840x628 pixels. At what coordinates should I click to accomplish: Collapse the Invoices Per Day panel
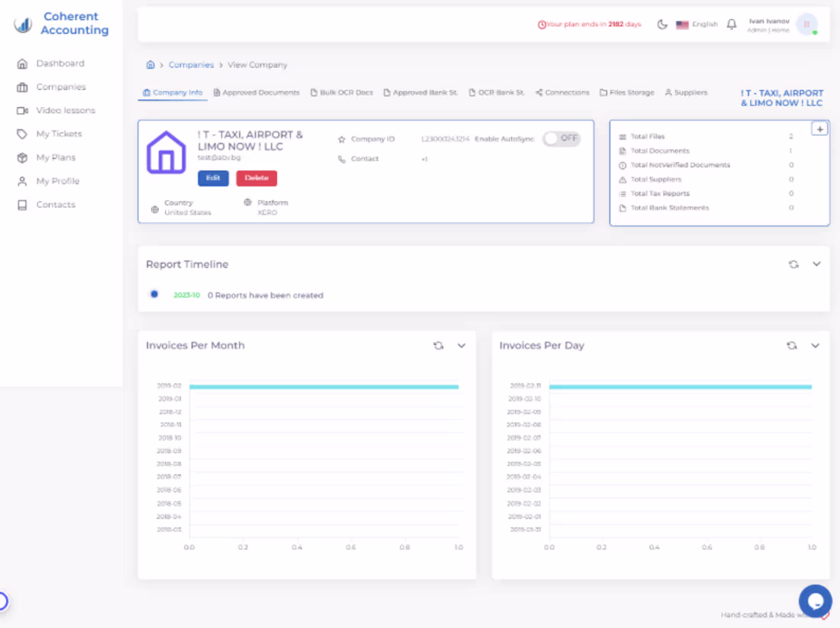pos(815,345)
